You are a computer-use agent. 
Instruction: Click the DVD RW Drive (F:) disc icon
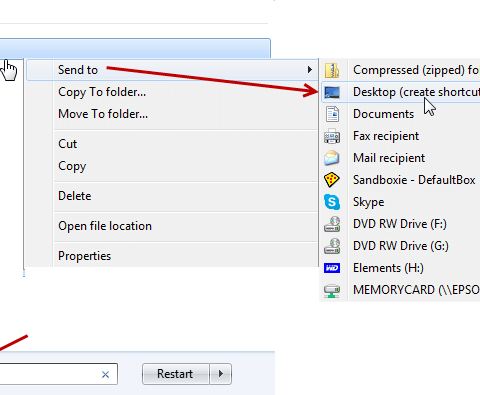click(x=332, y=224)
